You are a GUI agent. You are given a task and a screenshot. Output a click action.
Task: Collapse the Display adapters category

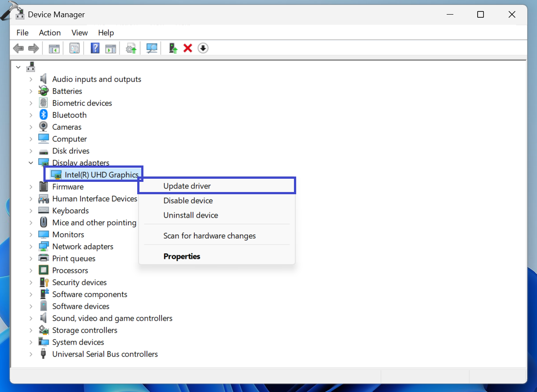click(30, 162)
